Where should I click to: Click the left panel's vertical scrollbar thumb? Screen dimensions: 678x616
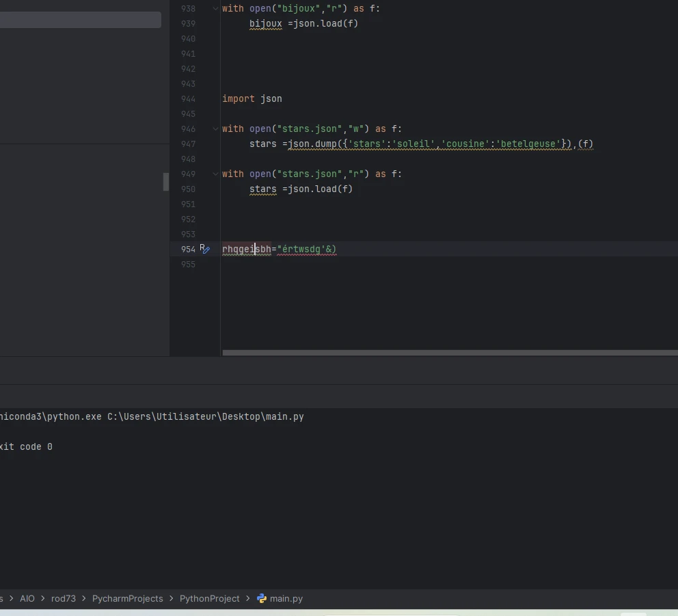165,182
